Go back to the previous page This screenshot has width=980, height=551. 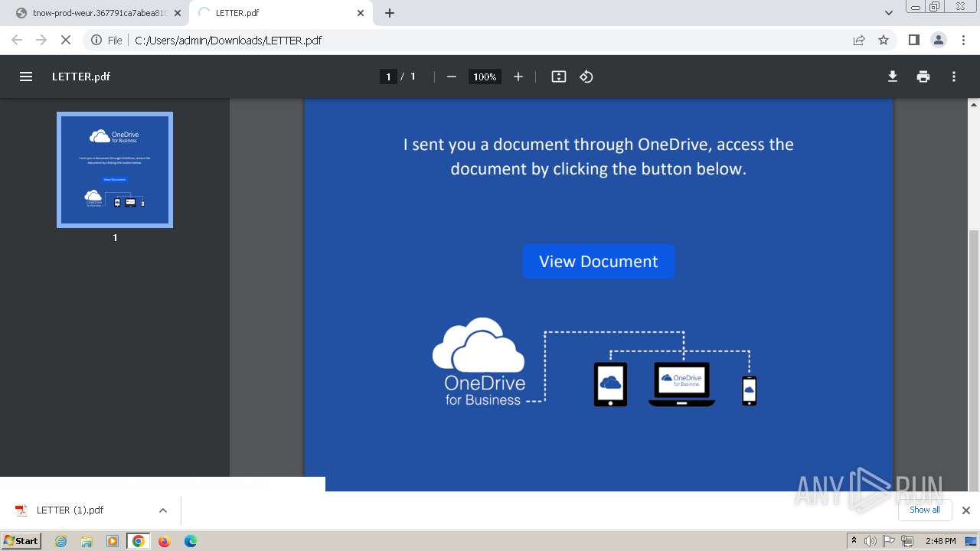(17, 40)
